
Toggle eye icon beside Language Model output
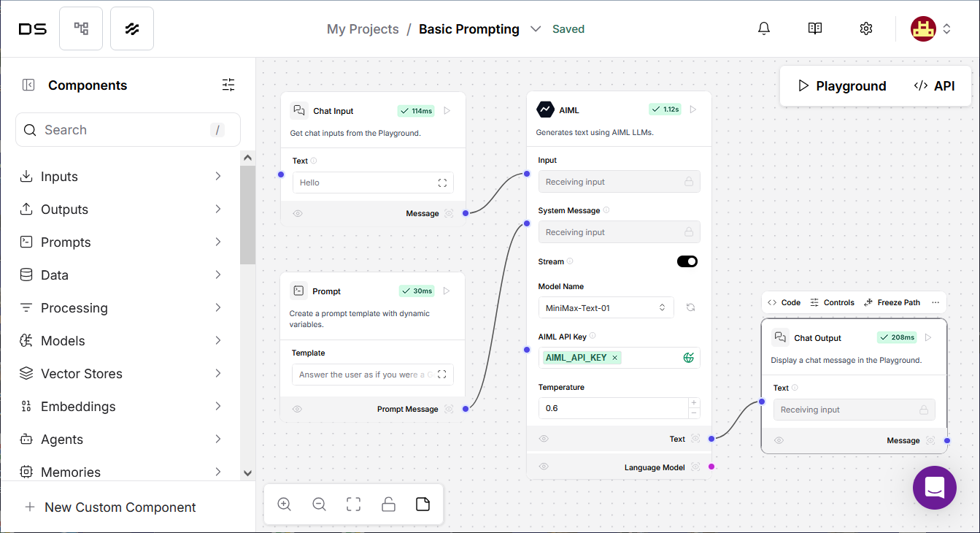pos(544,467)
